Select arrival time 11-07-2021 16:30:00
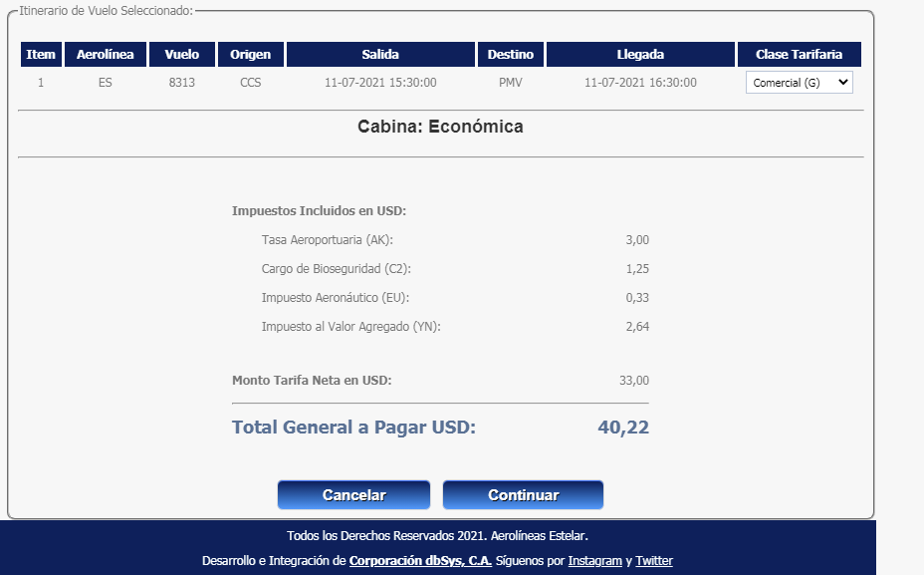The image size is (924, 575). (x=640, y=83)
